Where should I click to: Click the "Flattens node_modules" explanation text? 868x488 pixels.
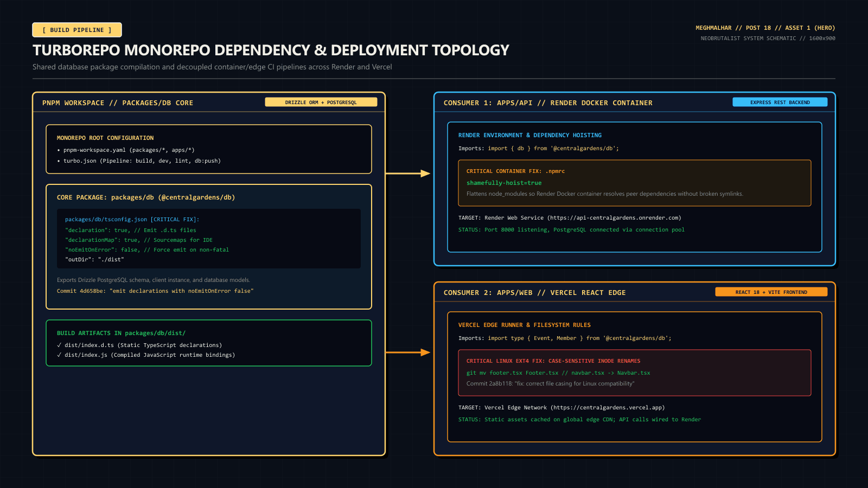[x=605, y=194]
